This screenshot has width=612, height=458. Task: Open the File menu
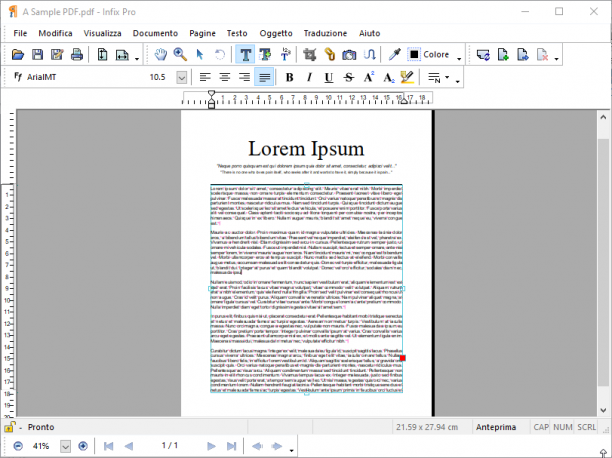tap(20, 33)
